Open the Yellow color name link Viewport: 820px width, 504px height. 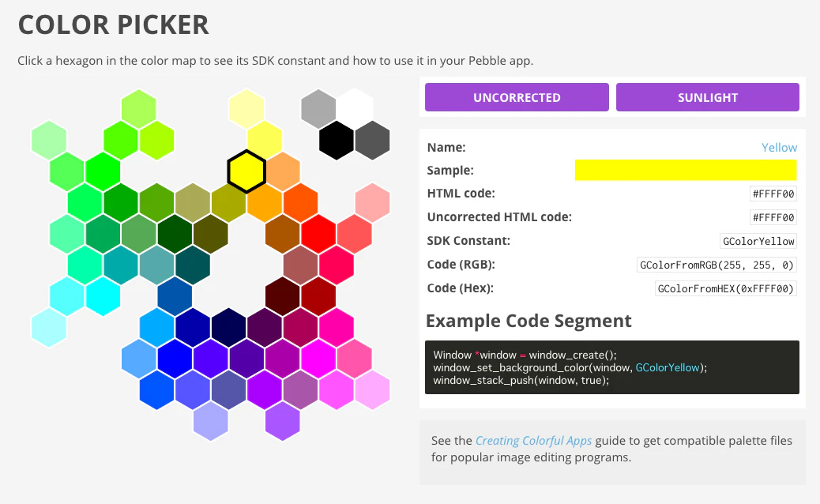779,148
